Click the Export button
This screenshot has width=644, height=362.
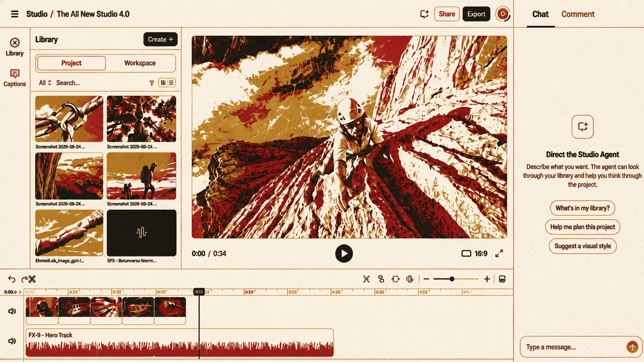[x=476, y=14]
